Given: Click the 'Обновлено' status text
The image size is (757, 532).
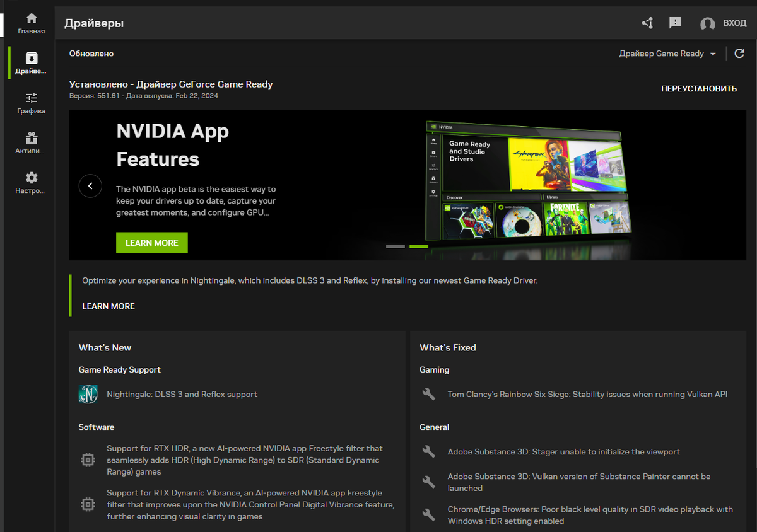Looking at the screenshot, I should pos(91,54).
